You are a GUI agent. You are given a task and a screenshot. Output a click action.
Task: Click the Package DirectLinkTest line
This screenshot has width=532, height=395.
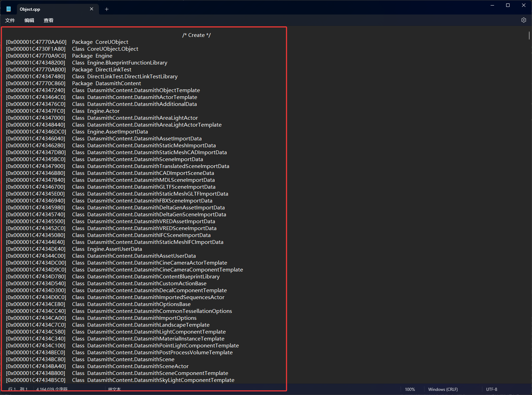coord(69,70)
